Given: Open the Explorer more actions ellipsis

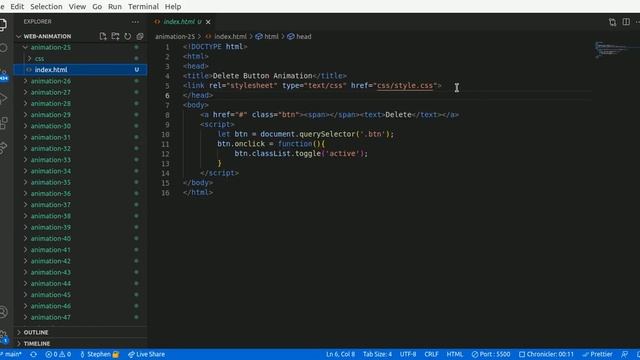Looking at the screenshot, I should coord(135,22).
